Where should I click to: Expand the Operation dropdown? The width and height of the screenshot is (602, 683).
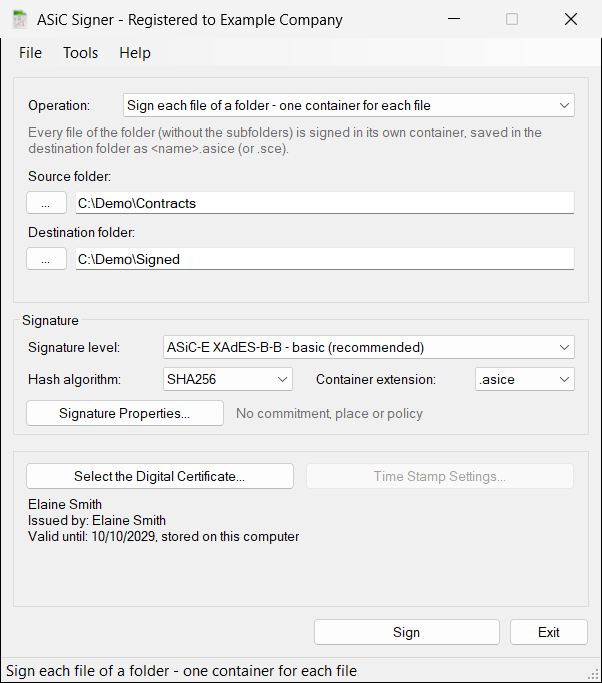[x=348, y=105]
